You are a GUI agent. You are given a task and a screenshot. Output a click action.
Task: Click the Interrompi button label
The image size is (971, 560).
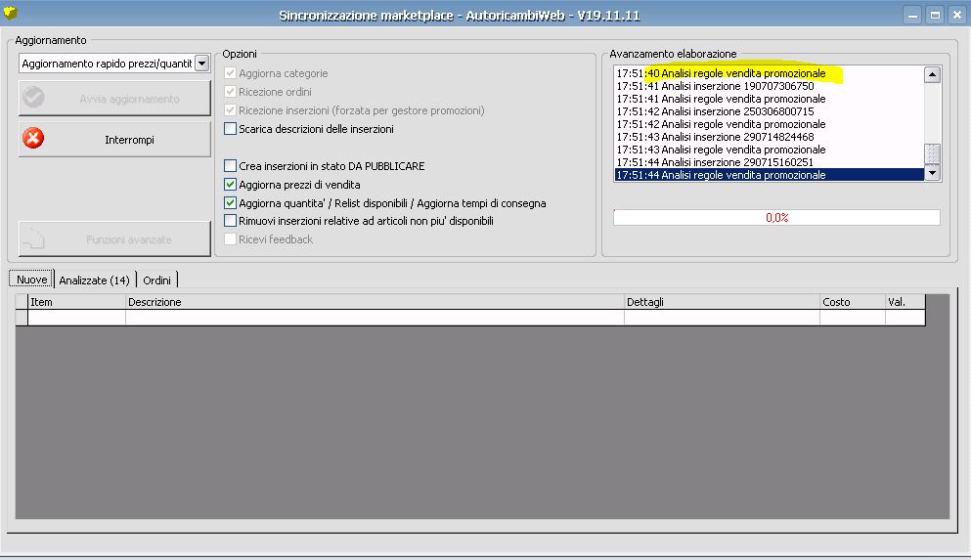coord(129,140)
